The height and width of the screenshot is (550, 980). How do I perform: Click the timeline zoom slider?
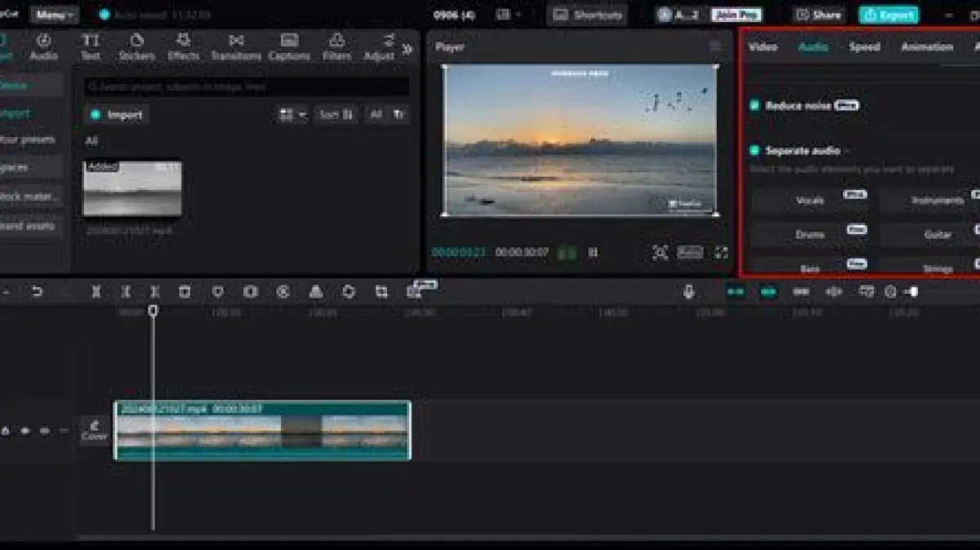(913, 291)
